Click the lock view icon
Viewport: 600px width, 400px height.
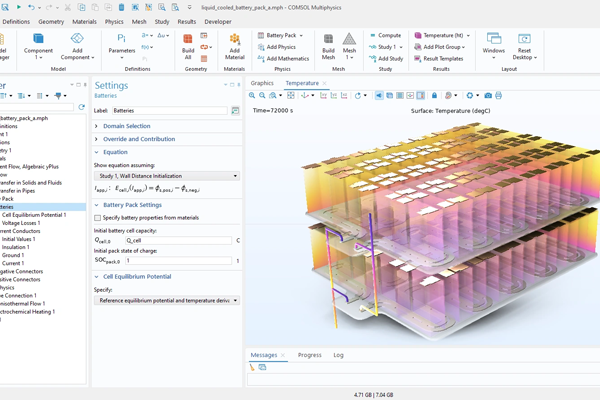click(x=434, y=95)
